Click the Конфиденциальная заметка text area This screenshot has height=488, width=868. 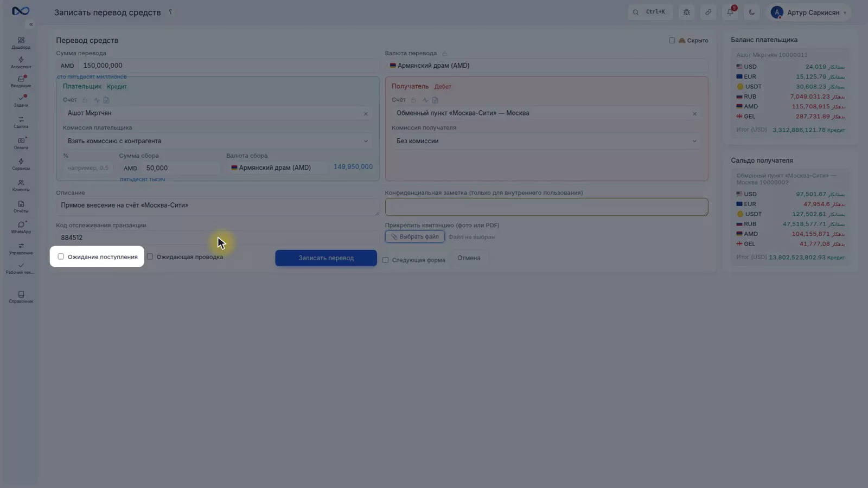(x=546, y=207)
